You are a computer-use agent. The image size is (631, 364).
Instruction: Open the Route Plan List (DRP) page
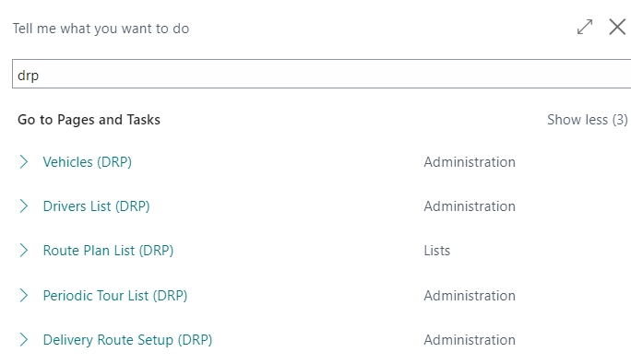click(x=108, y=251)
